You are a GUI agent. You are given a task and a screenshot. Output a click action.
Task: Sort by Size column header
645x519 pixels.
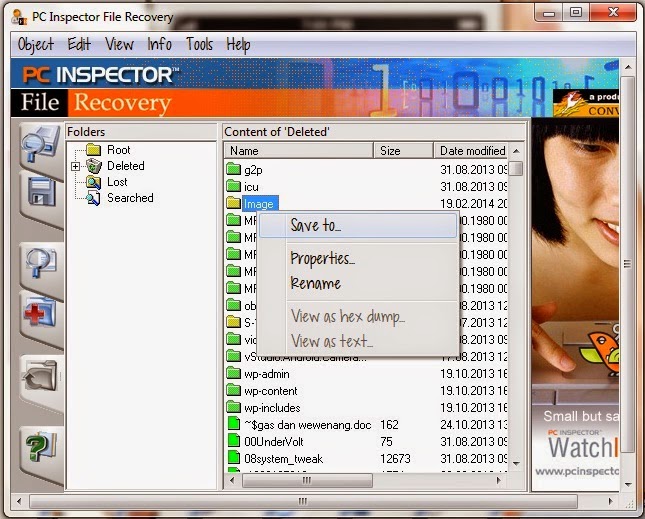coord(404,151)
